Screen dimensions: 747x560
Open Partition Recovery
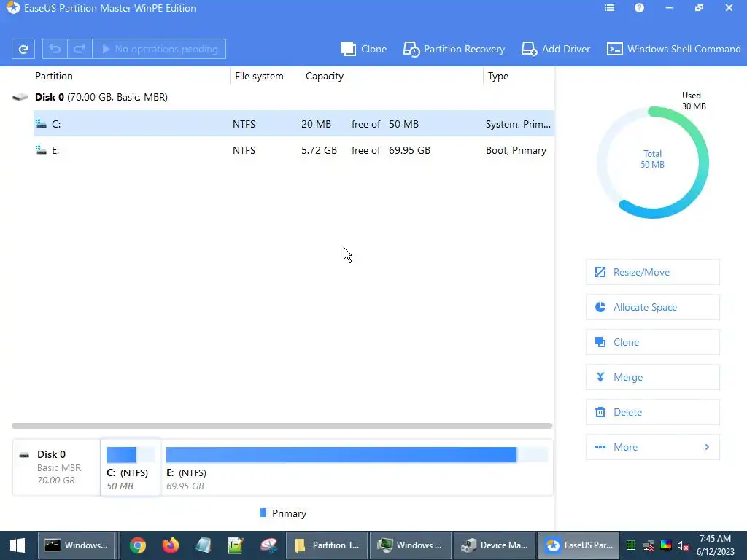[454, 49]
